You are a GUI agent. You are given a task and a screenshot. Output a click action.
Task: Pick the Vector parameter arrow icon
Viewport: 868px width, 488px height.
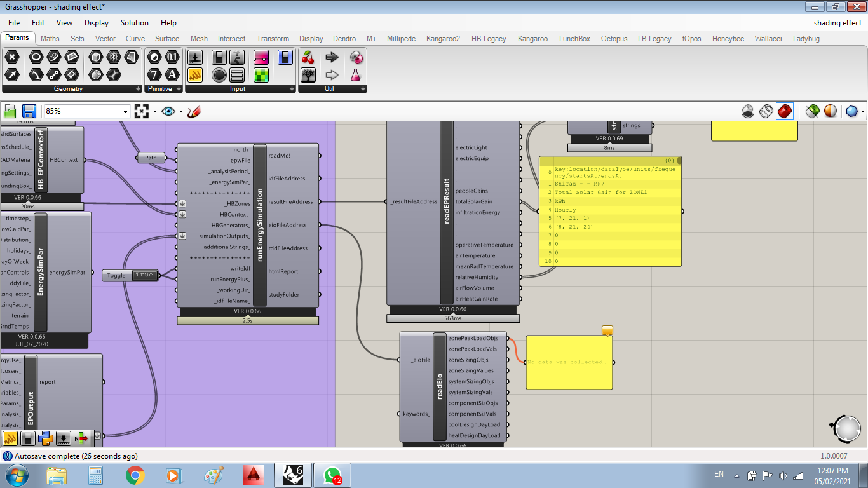point(12,74)
